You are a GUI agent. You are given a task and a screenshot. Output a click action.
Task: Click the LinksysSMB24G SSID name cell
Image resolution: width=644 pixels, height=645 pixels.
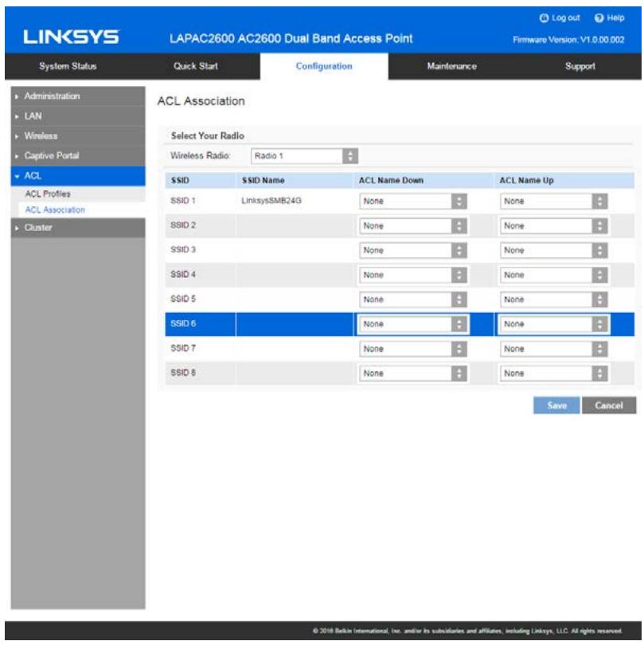271,201
